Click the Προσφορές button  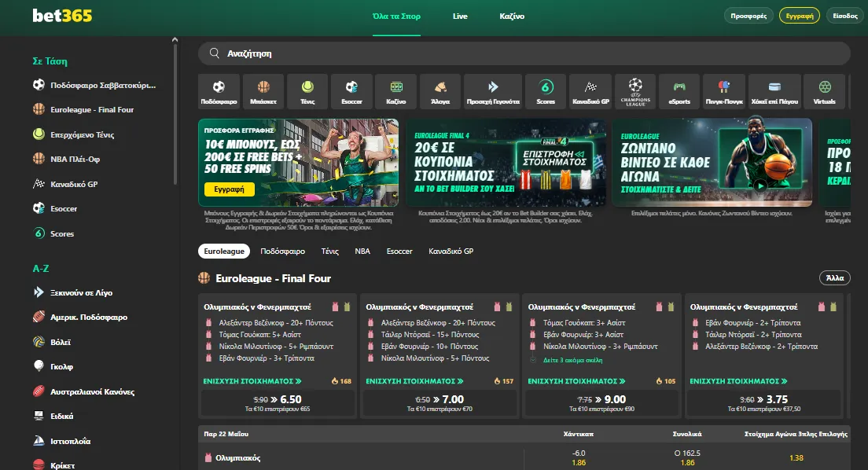point(748,16)
